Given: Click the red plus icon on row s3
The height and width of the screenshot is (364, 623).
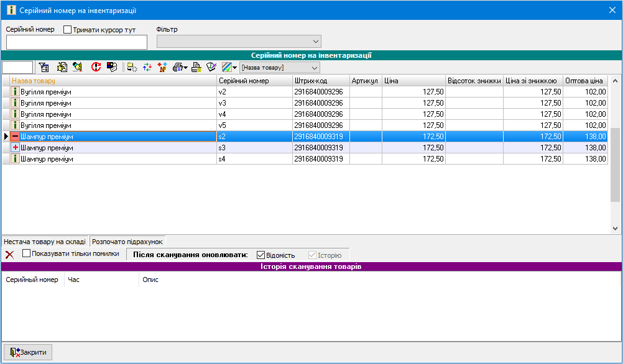Looking at the screenshot, I should coord(16,148).
